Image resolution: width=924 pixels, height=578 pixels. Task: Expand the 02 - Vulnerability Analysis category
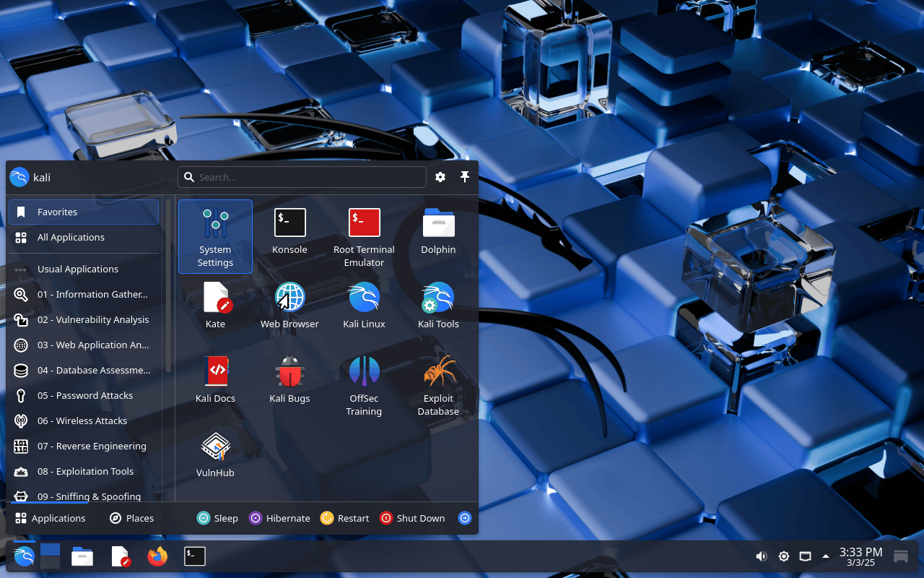coord(93,319)
